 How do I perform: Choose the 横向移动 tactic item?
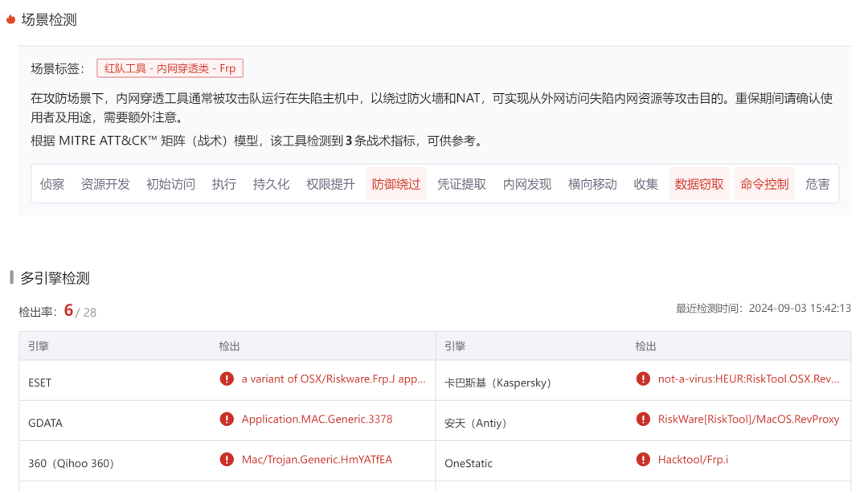(x=592, y=184)
